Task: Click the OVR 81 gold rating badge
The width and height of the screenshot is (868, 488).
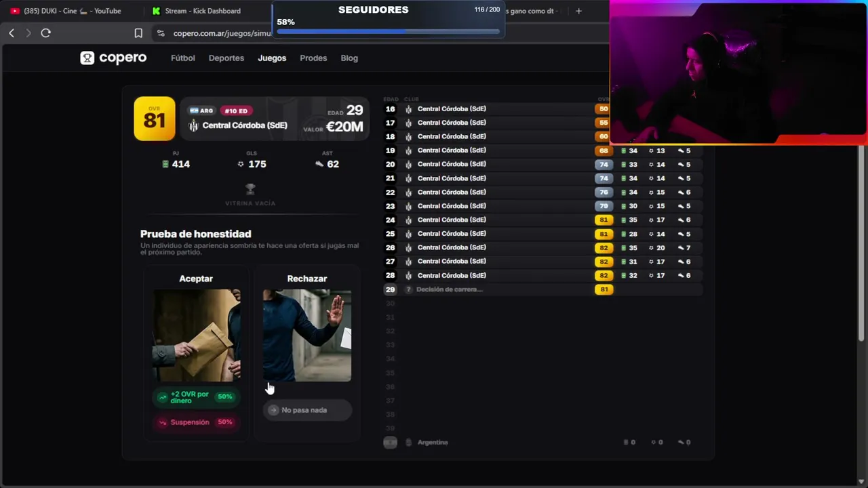Action: pyautogui.click(x=155, y=119)
